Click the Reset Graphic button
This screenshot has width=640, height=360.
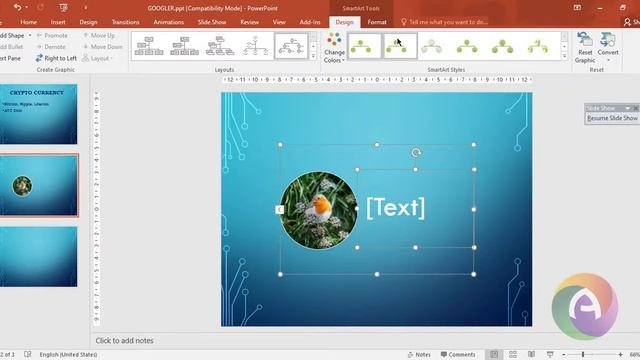coord(585,48)
